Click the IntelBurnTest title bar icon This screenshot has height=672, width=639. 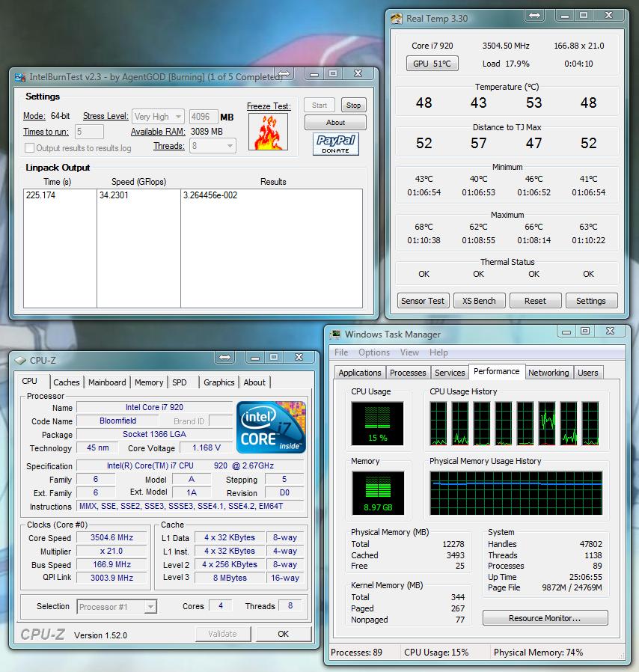19,76
